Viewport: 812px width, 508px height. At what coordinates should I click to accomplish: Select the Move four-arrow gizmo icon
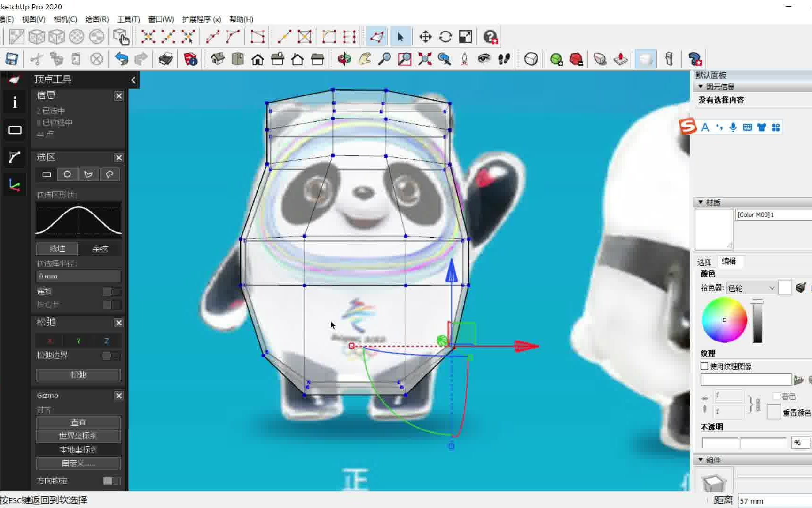coord(425,37)
